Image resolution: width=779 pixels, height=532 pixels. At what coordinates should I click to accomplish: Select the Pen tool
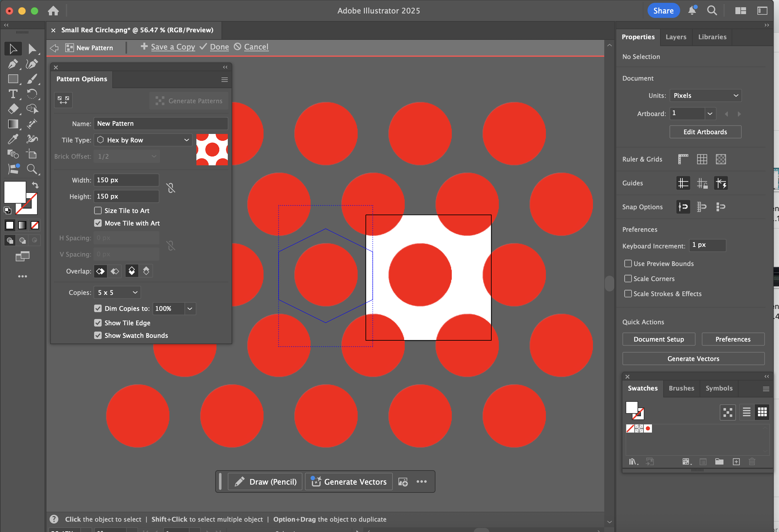13,64
